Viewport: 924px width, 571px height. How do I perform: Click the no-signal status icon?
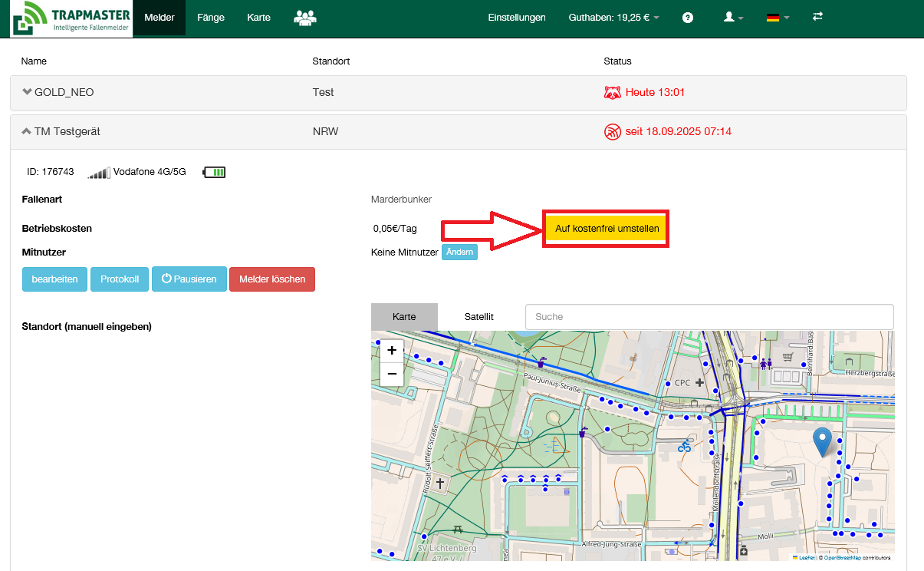(612, 132)
